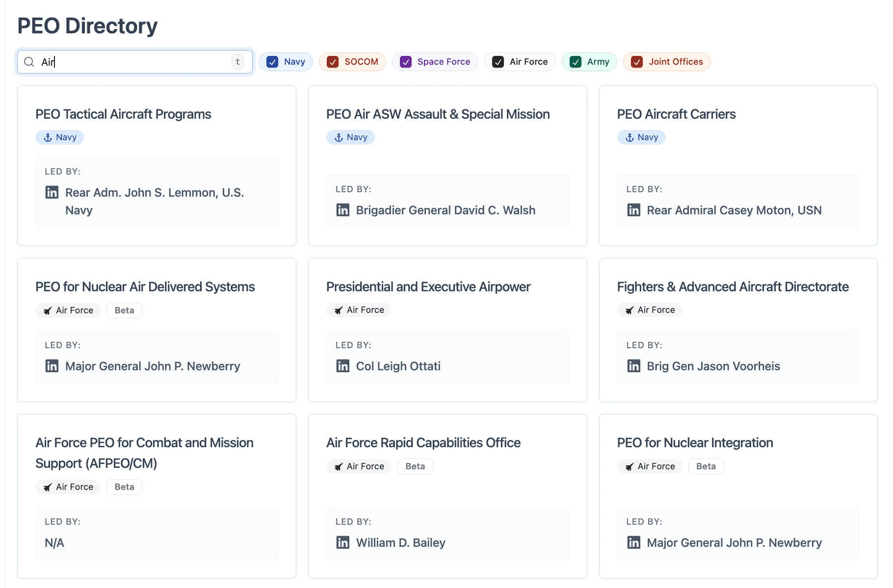Open LinkedIn icon for Rear Adm. John S. Lemmon
This screenshot has width=893, height=588.
pyautogui.click(x=52, y=192)
